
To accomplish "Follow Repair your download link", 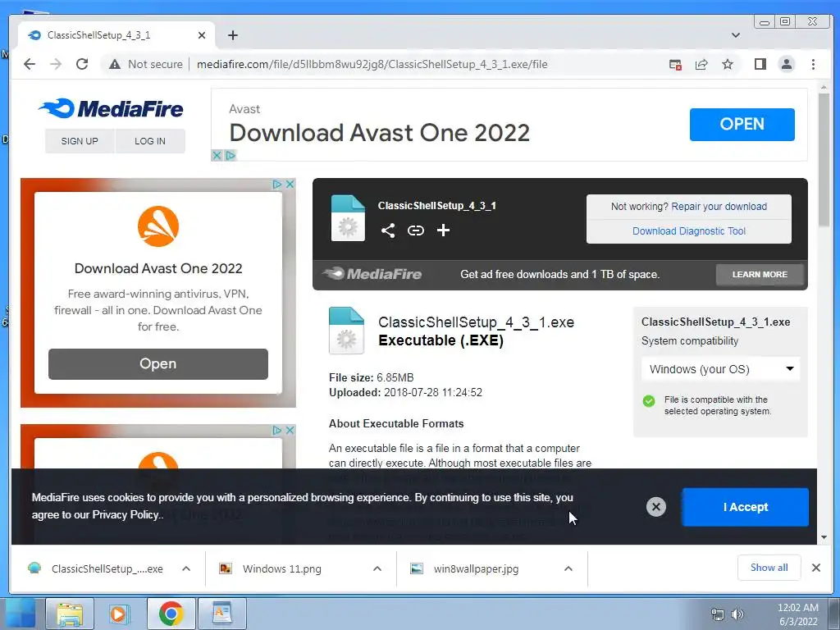I will (719, 207).
